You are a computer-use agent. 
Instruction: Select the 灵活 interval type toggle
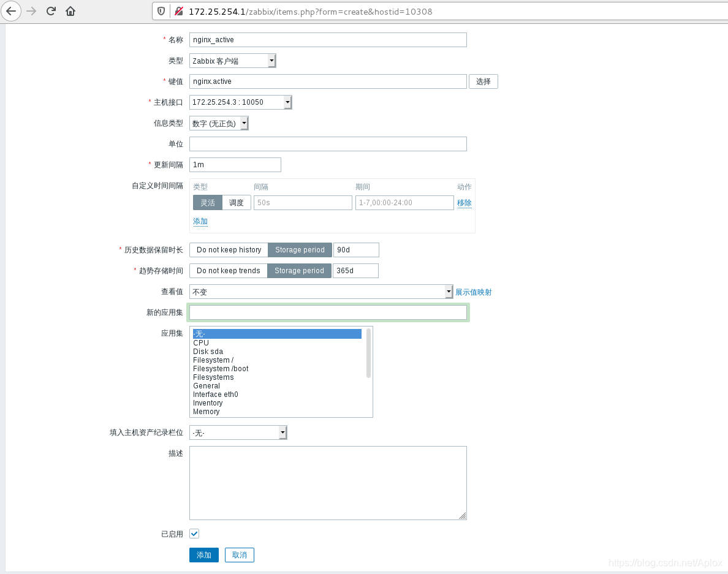coord(208,203)
